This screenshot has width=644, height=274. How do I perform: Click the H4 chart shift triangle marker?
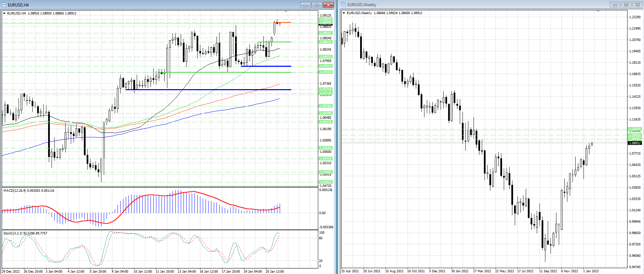point(286,12)
